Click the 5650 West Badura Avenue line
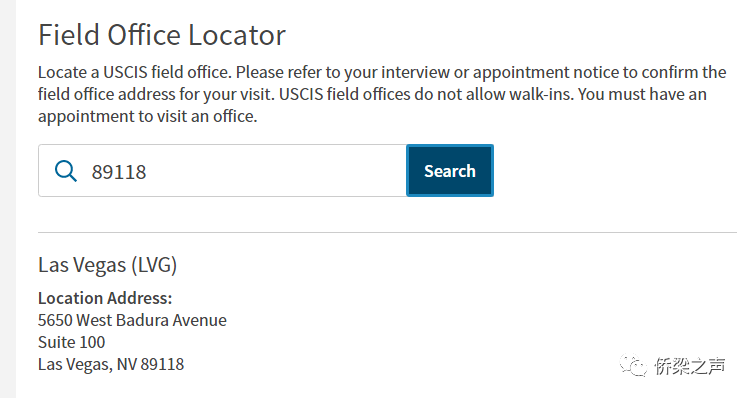 pyautogui.click(x=132, y=320)
